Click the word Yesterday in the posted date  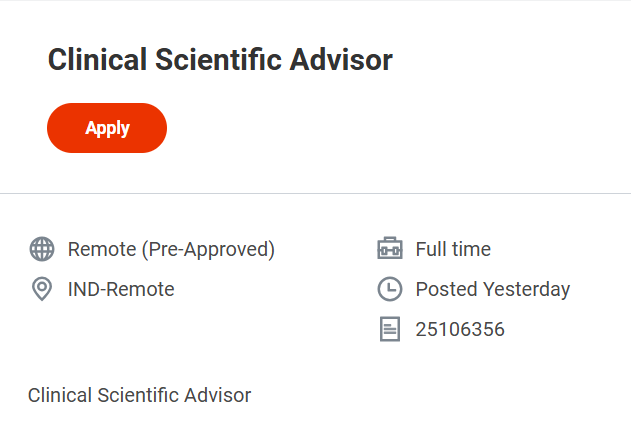click(x=526, y=290)
